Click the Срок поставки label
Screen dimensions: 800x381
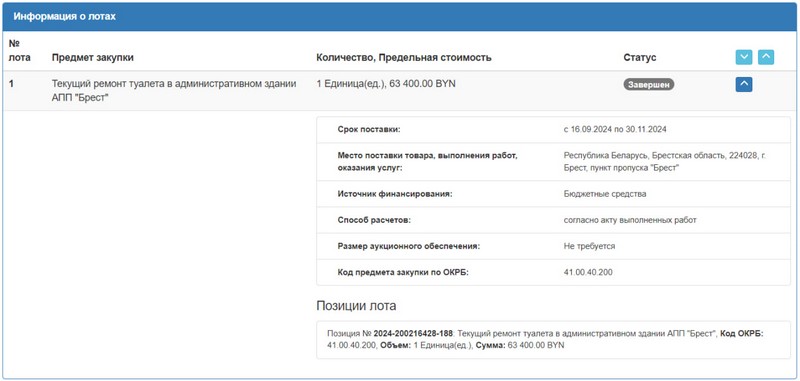tap(369, 130)
